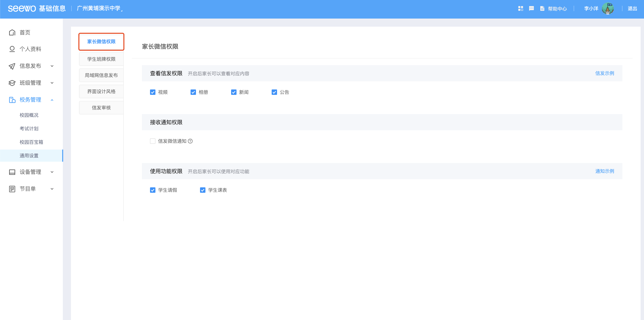
Task: Expand the 信息发布 menu chevron
Action: (x=52, y=66)
